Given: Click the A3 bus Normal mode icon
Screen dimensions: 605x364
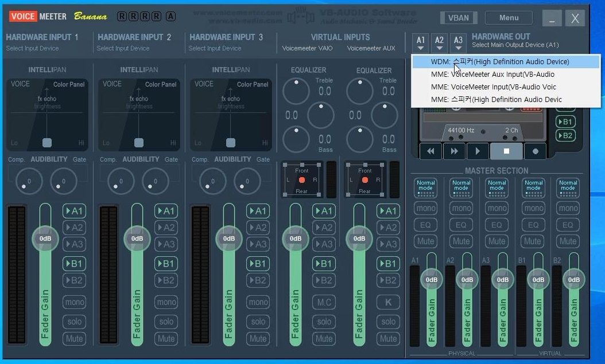Looking at the screenshot, I should point(497,187).
